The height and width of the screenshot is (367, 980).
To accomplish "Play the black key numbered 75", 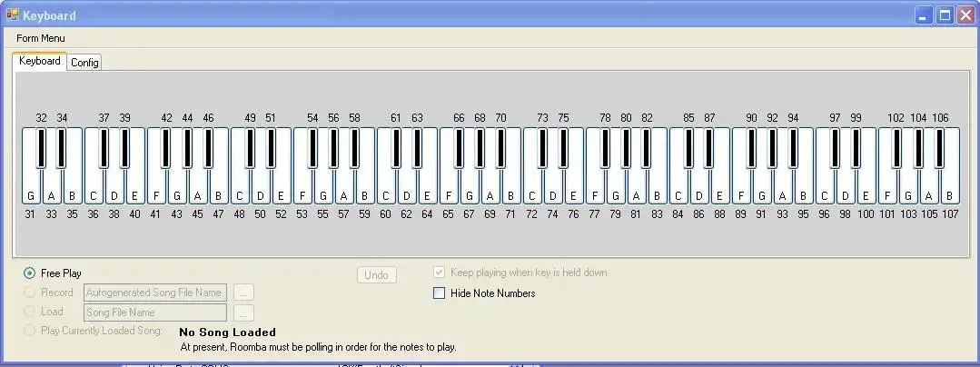I will pos(563,147).
